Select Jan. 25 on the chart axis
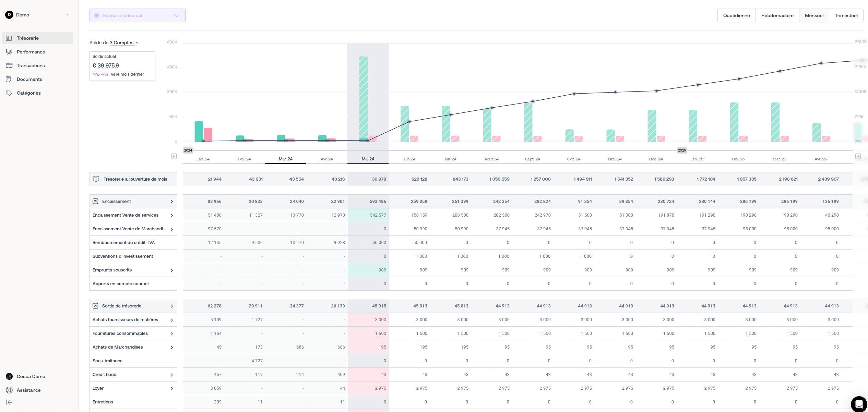 pos(697,159)
